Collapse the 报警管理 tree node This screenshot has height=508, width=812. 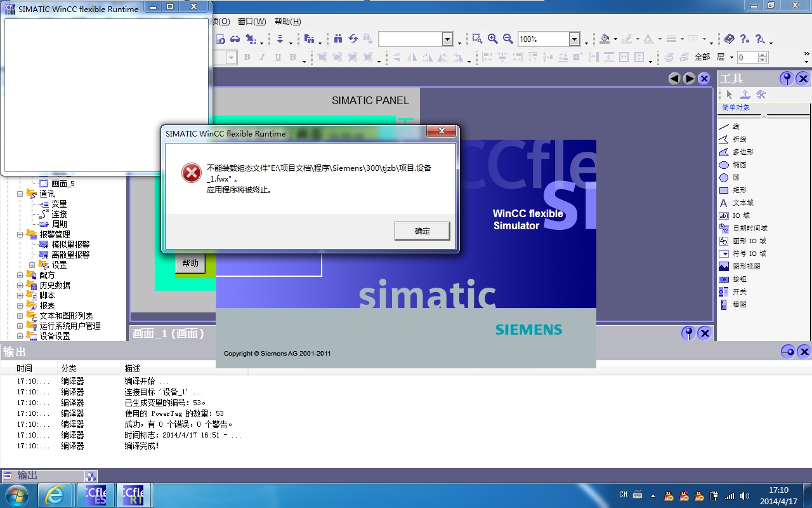(20, 234)
